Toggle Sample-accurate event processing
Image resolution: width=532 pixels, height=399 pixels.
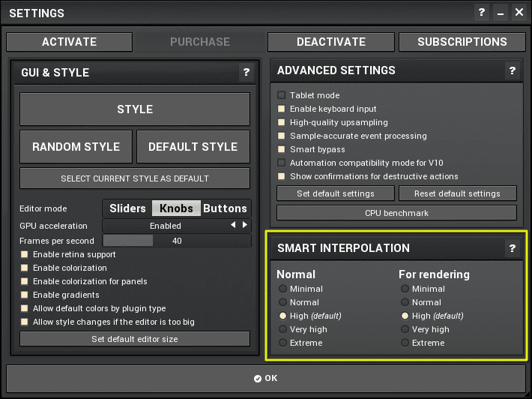(281, 136)
